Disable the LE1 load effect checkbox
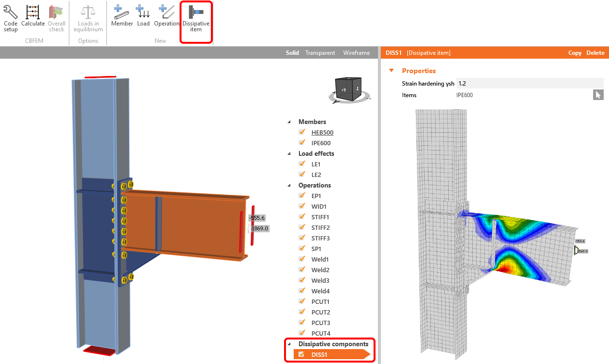 coord(302,164)
